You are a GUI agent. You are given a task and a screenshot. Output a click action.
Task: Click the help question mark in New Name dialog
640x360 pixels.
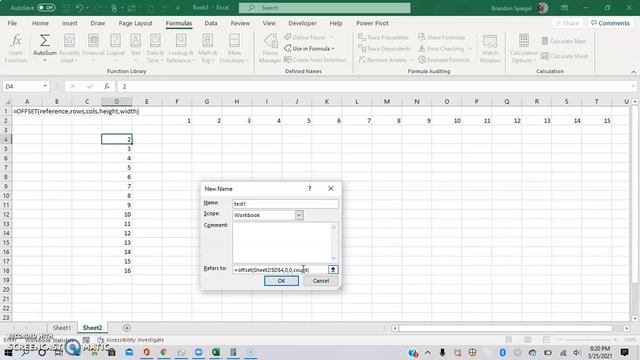309,188
